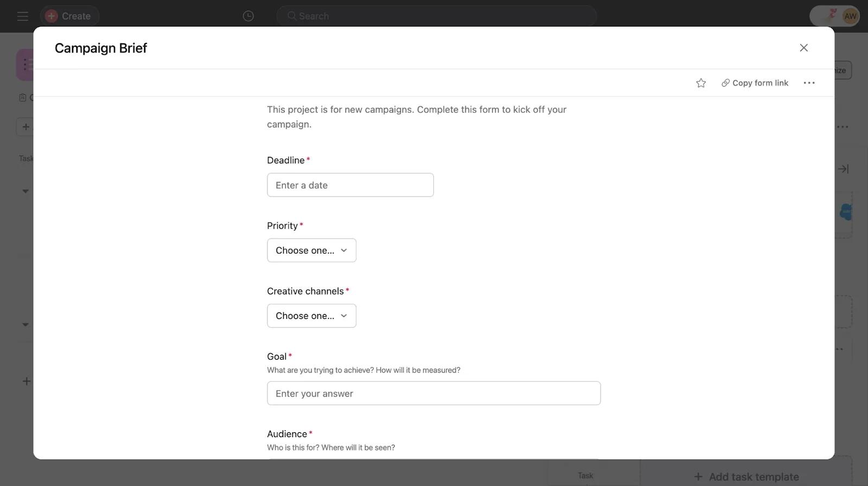The height and width of the screenshot is (486, 868).
Task: Collapse the first task section triangle
Action: pyautogui.click(x=25, y=191)
